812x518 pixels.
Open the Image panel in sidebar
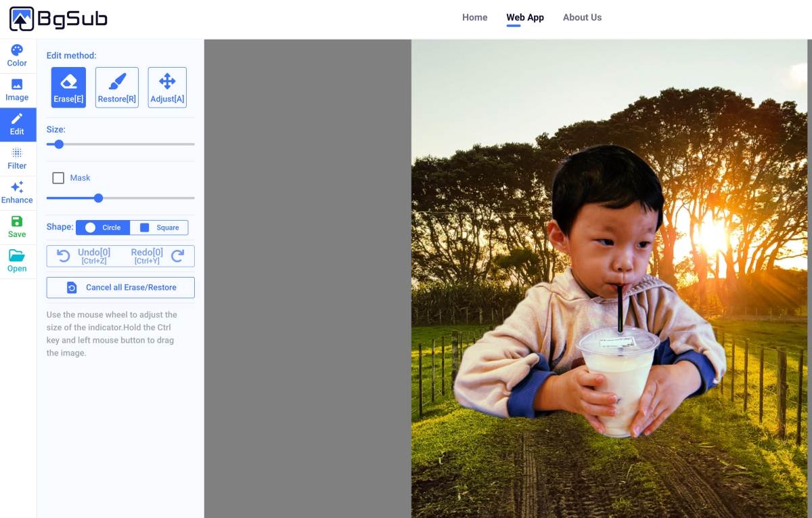pyautogui.click(x=18, y=90)
